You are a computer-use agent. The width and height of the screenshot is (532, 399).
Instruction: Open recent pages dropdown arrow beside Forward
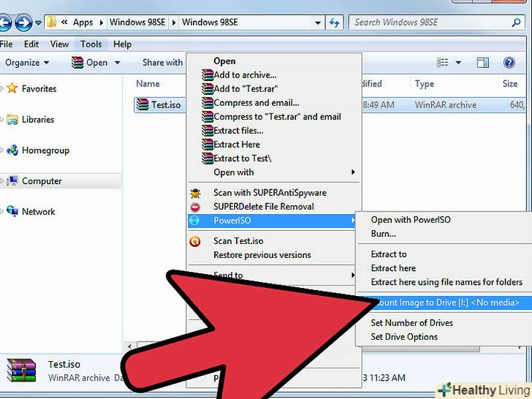(38, 23)
